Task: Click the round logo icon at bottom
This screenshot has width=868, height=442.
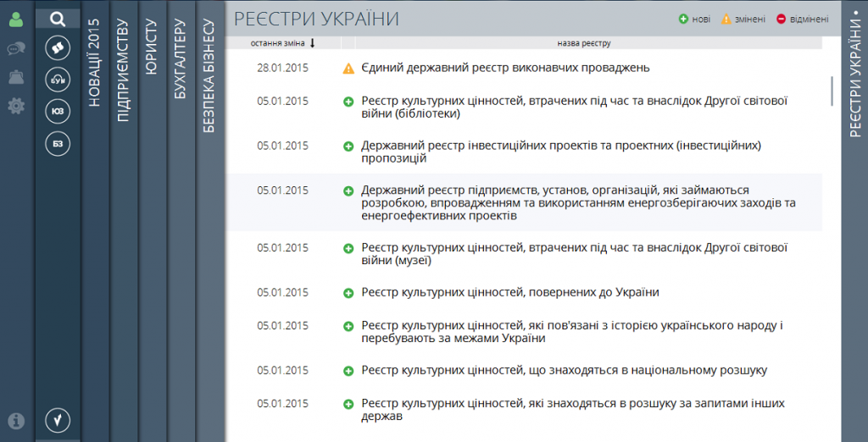Action: click(x=58, y=421)
